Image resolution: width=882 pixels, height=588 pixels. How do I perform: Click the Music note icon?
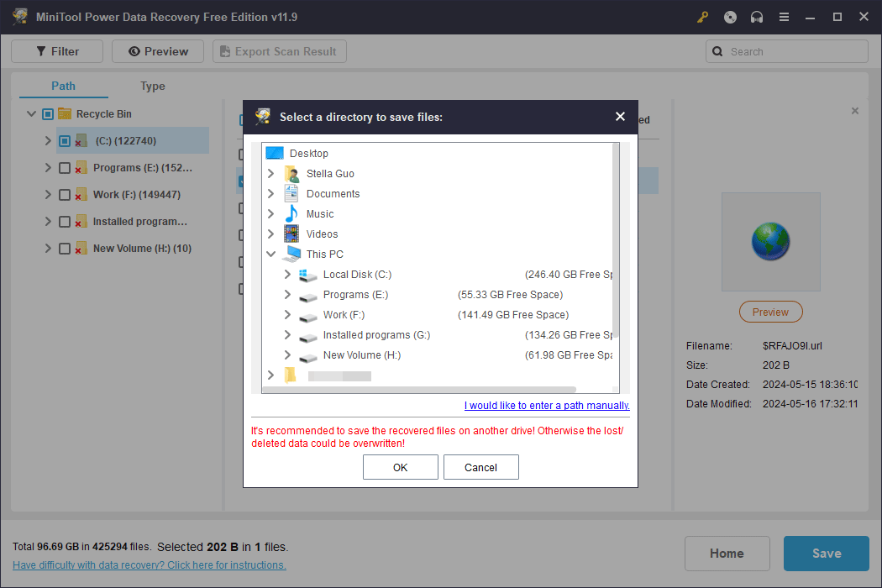tap(291, 214)
